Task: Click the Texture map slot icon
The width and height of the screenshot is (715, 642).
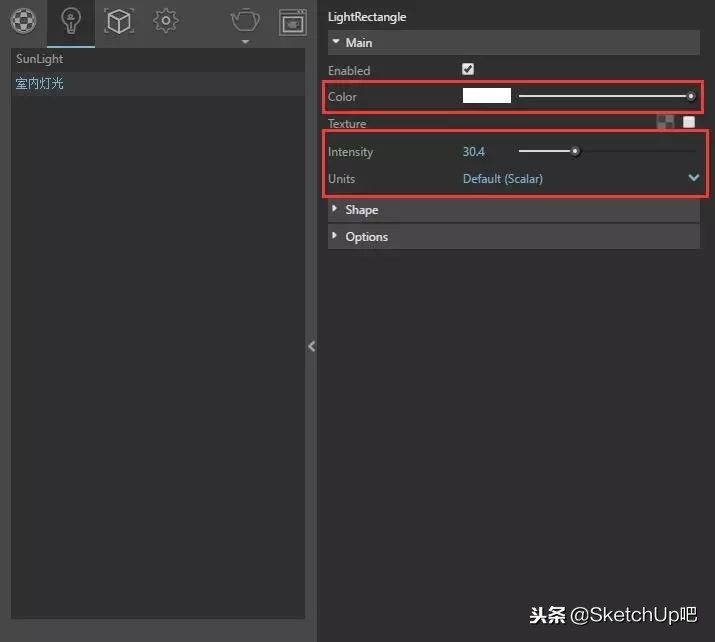Action: point(665,122)
